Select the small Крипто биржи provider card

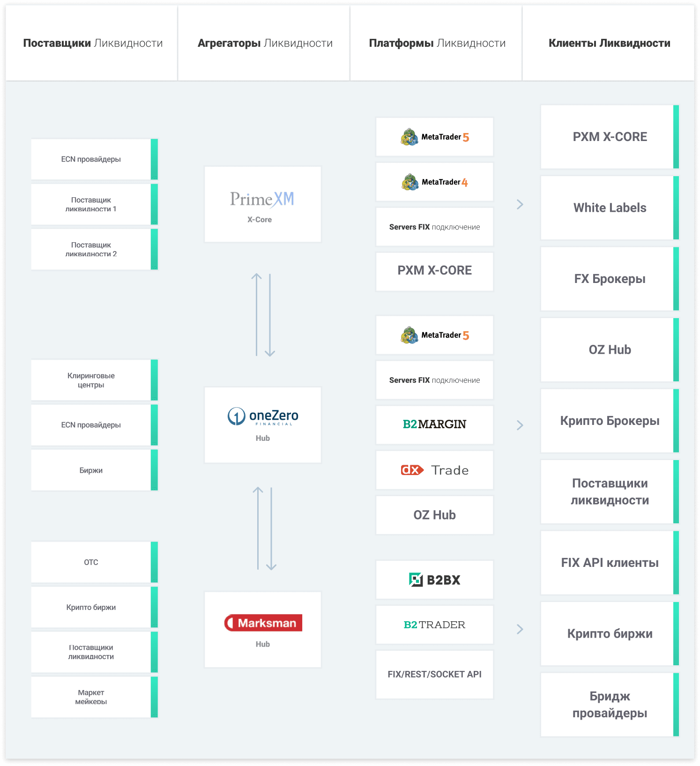coord(94,607)
